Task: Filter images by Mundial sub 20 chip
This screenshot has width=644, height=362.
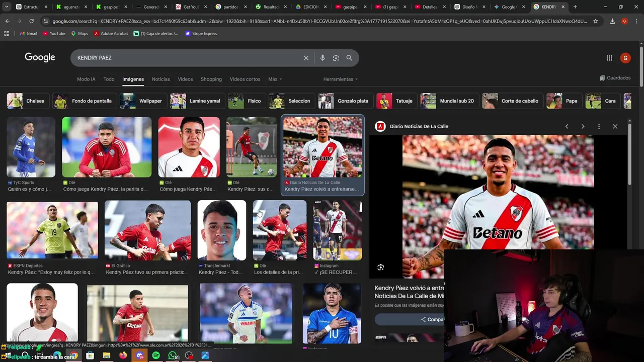Action: click(449, 101)
